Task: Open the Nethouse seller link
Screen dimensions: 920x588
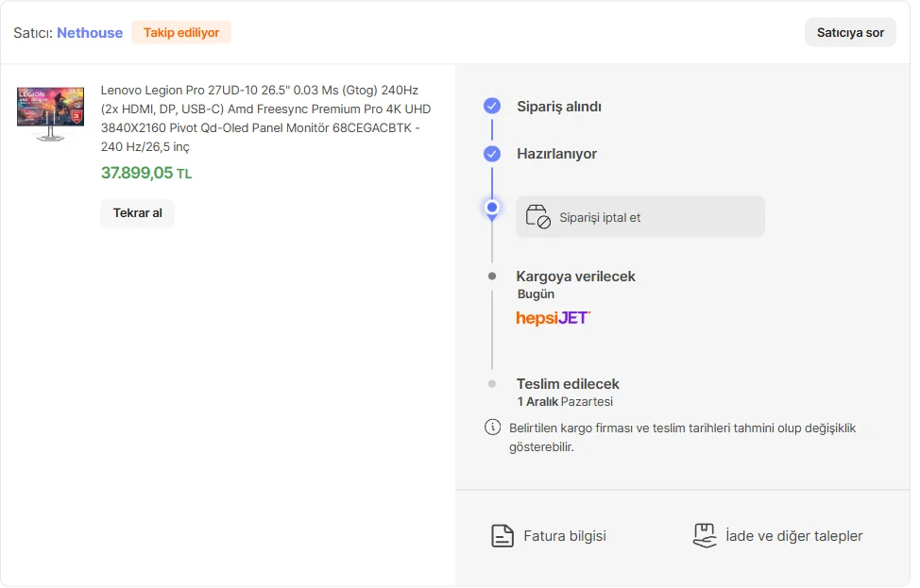Action: coord(90,33)
